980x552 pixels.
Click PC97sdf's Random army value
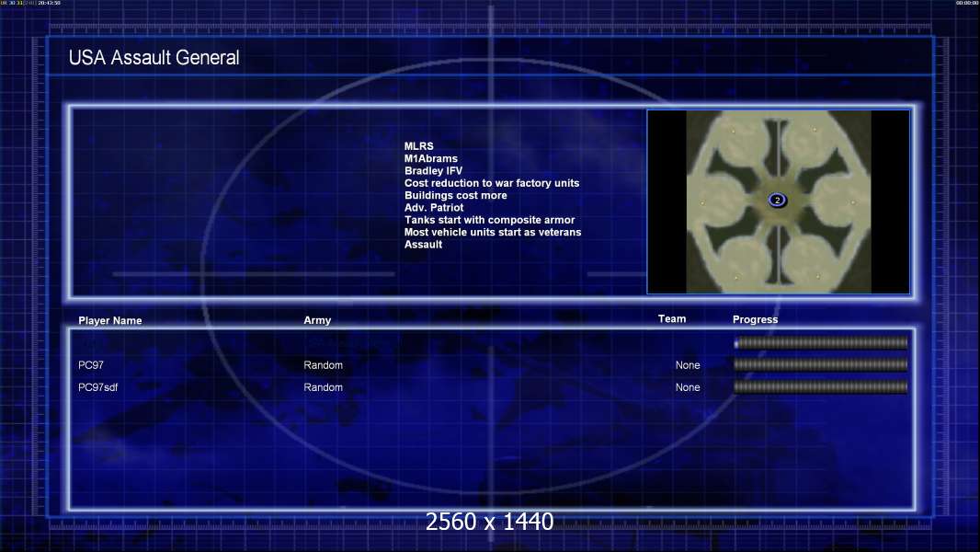[323, 387]
